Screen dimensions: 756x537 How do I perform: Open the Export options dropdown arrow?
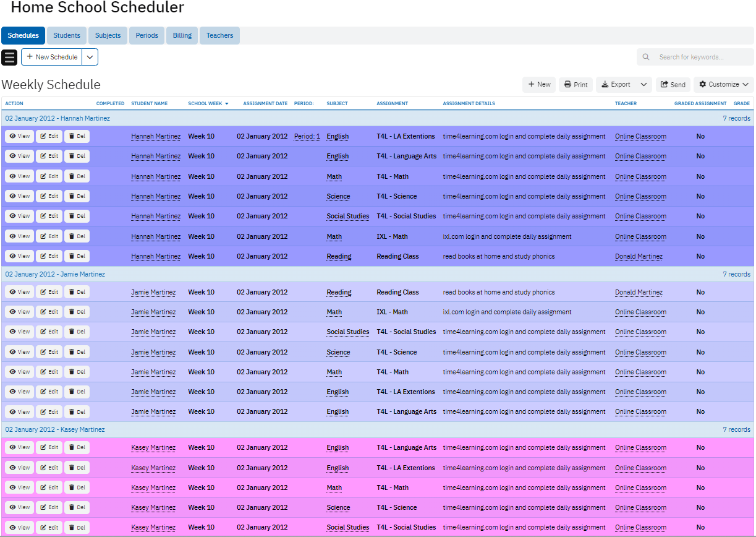point(643,85)
